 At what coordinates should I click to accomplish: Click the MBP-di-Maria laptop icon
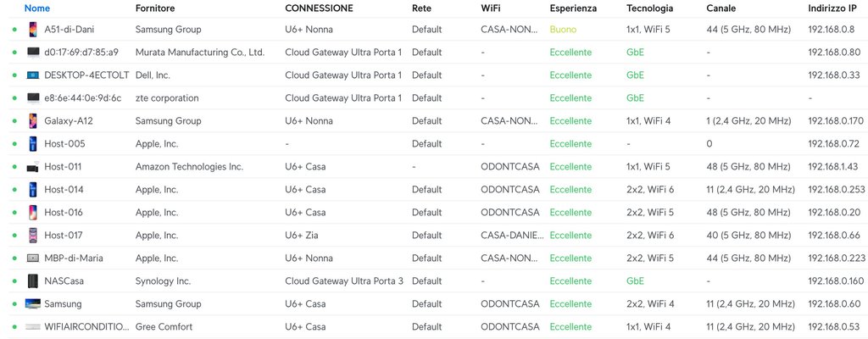33,258
